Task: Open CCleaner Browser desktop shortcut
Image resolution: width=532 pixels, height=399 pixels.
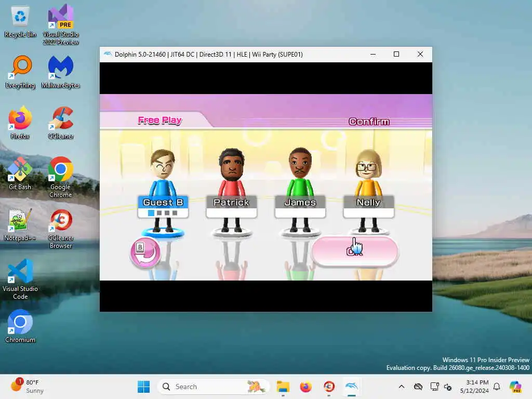Action: point(61,229)
